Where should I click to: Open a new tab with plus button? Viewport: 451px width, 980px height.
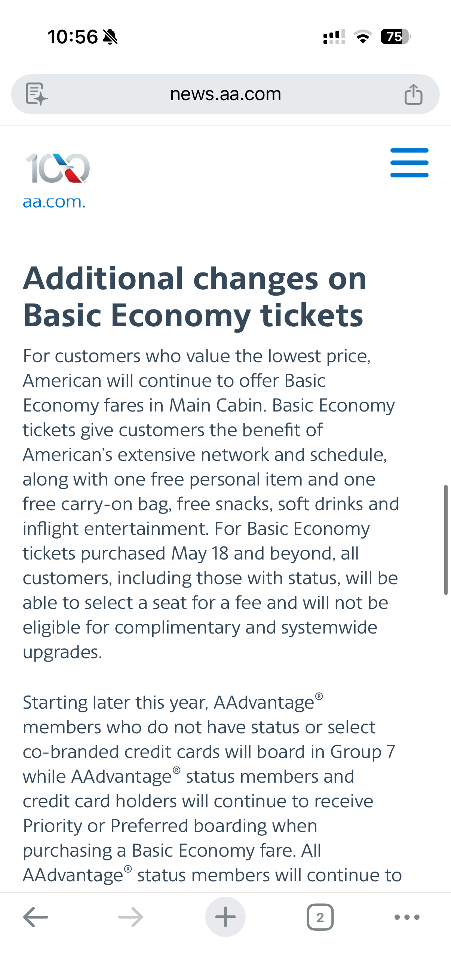tap(225, 917)
